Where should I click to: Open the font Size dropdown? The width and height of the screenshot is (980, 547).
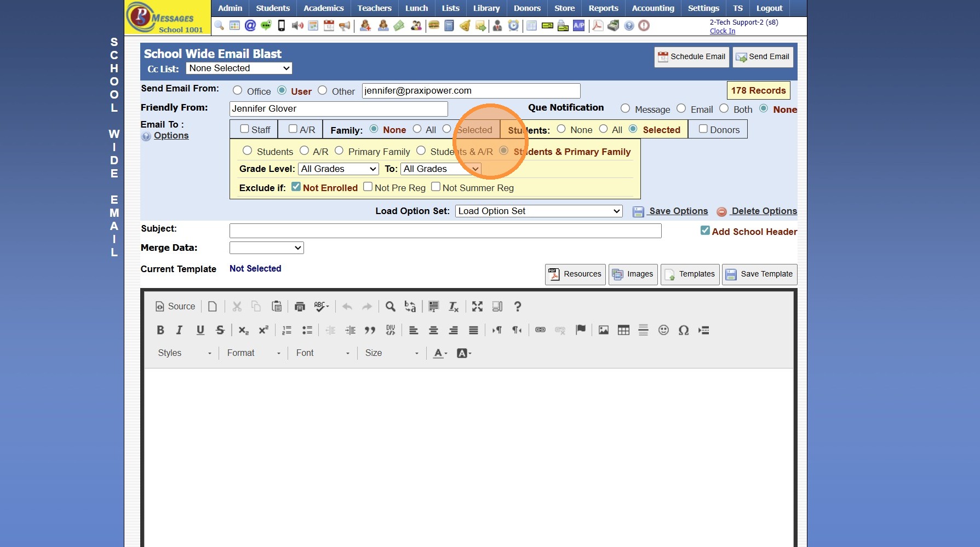tap(392, 353)
